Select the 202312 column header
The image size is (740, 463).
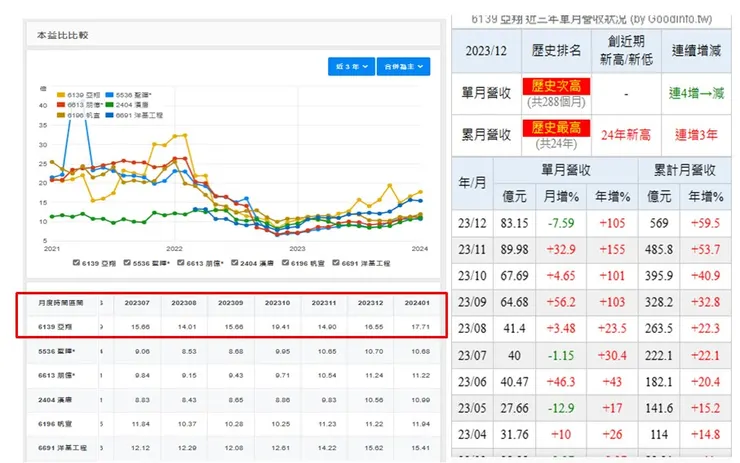(370, 303)
